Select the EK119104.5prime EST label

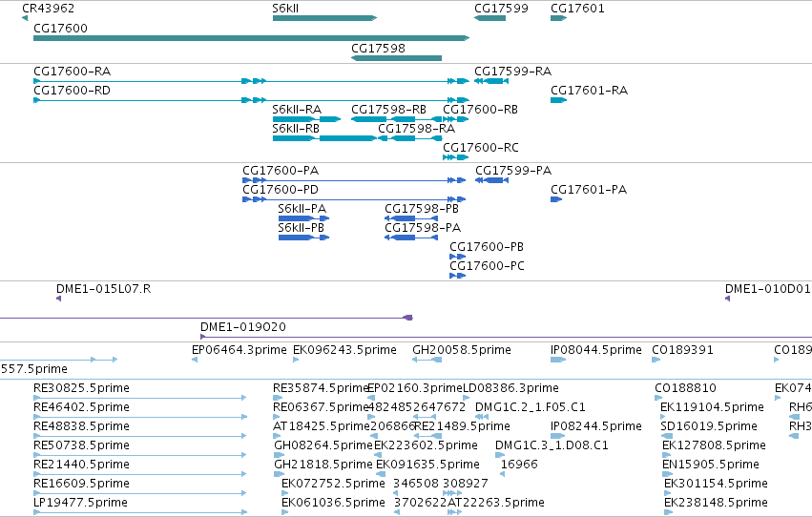click(x=712, y=408)
